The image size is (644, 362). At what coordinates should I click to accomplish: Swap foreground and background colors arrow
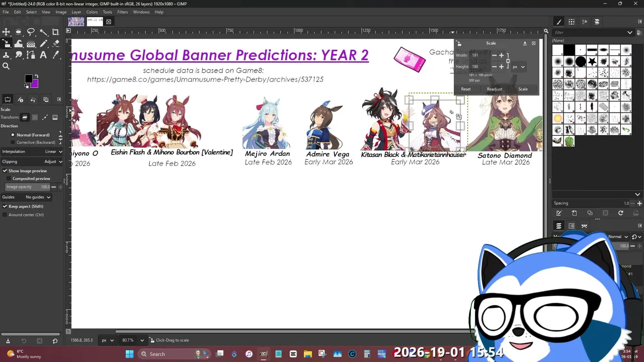tap(36, 76)
